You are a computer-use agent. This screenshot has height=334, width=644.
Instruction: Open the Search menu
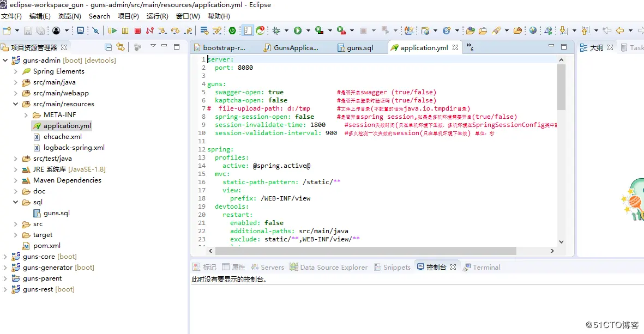pos(99,16)
